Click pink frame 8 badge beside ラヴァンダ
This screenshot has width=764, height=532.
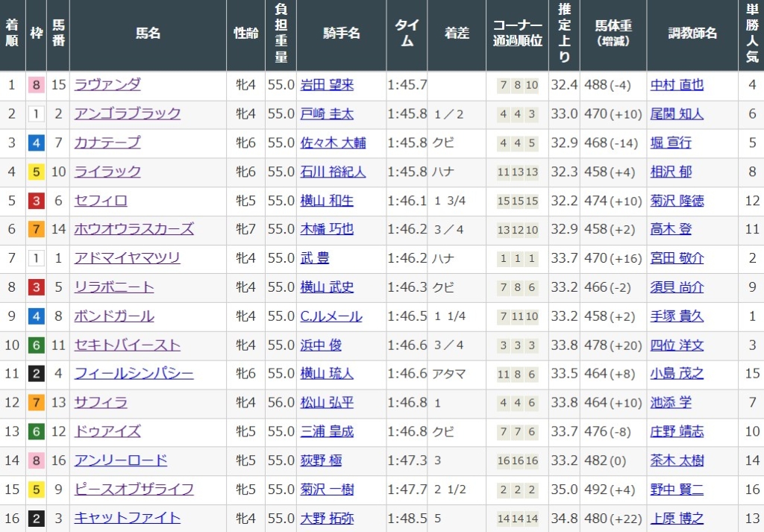coord(36,85)
